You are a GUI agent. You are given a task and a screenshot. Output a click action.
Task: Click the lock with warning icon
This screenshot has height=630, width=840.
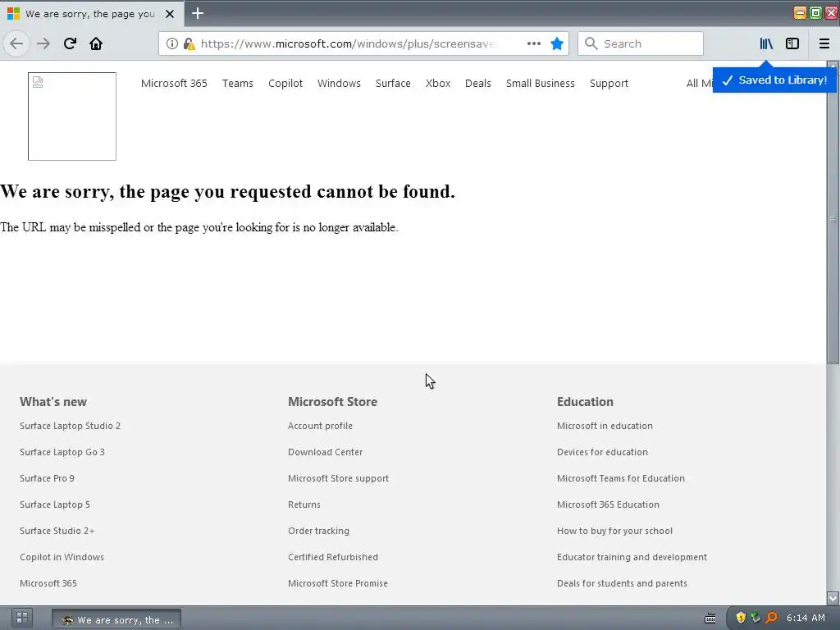(x=189, y=43)
